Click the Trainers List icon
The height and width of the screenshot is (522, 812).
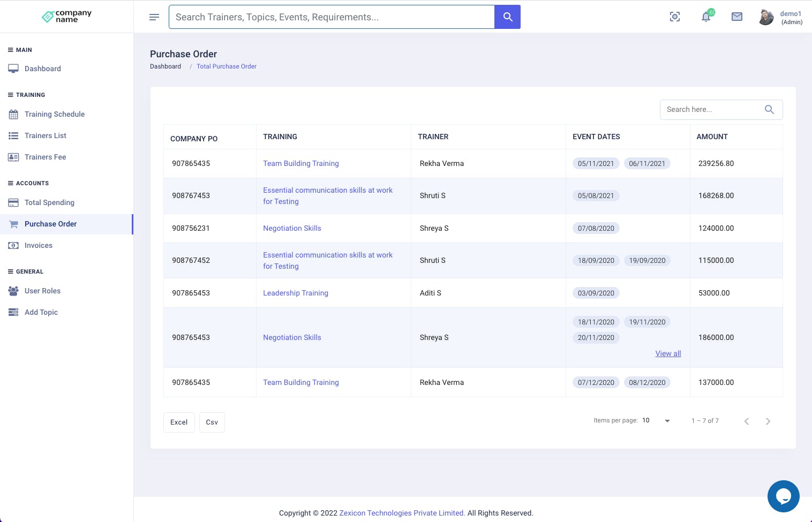coord(13,136)
